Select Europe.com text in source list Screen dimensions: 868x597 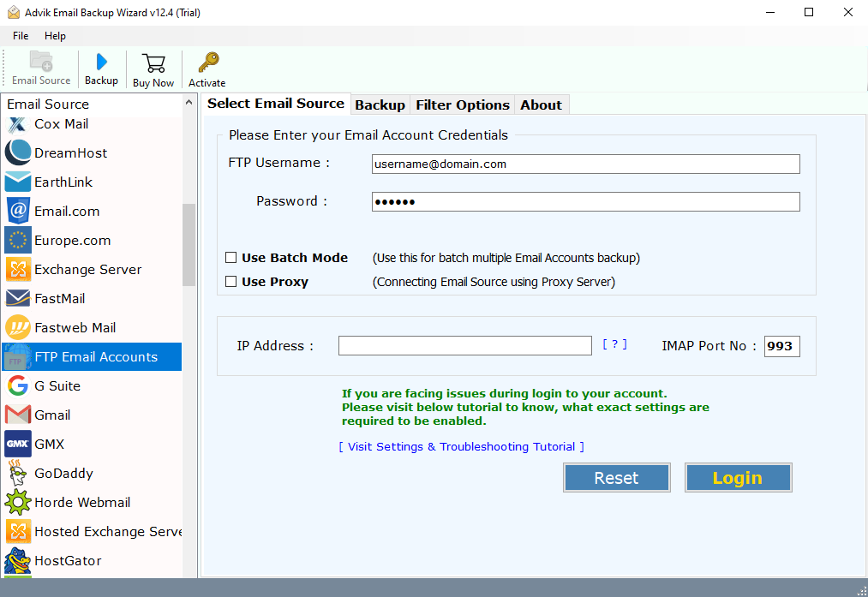coord(73,241)
